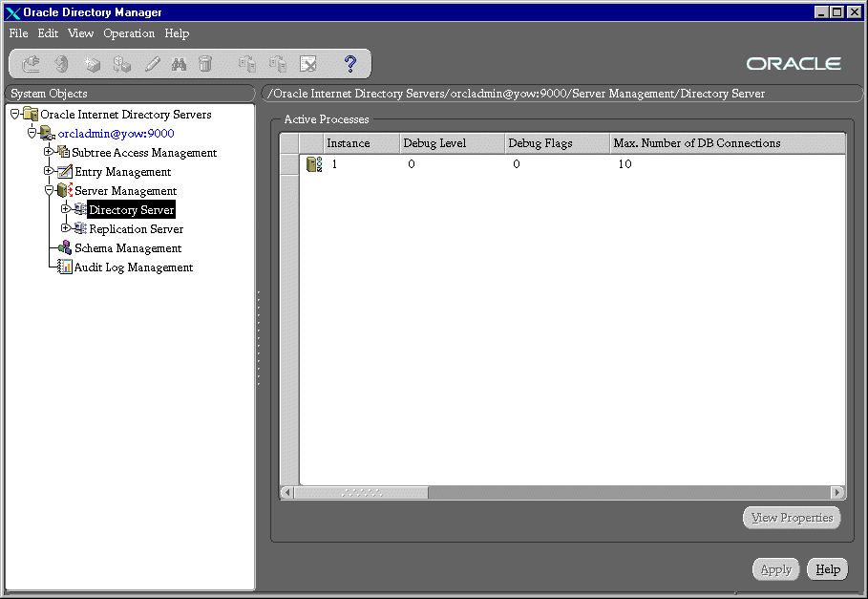Click the horizontal scrollbar right arrow
Viewport: 868px width, 599px height.
coord(837,493)
